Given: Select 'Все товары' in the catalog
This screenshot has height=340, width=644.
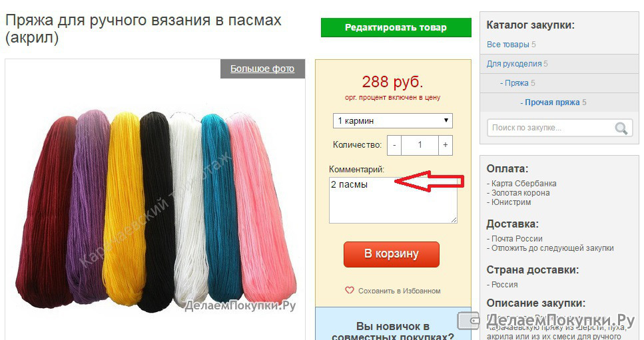Looking at the screenshot, I should click(507, 45).
